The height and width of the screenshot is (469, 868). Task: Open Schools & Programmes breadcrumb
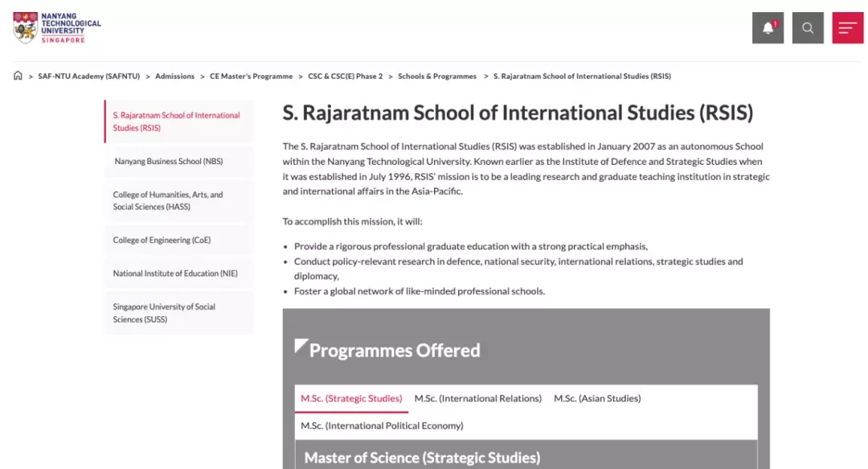pos(437,76)
